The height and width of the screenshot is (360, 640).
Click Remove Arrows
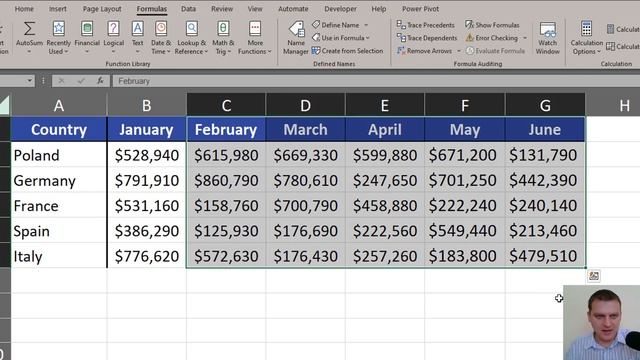pyautogui.click(x=424, y=51)
